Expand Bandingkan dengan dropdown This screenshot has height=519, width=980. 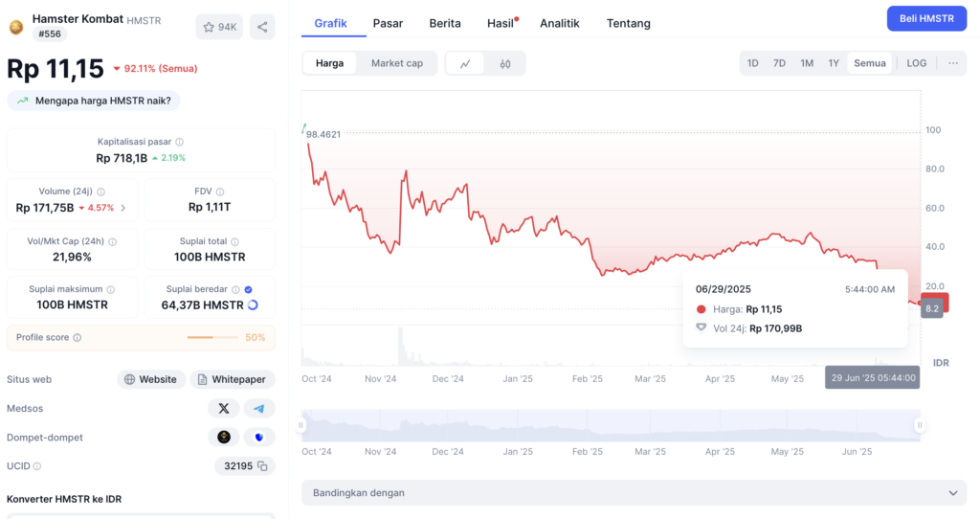click(635, 493)
